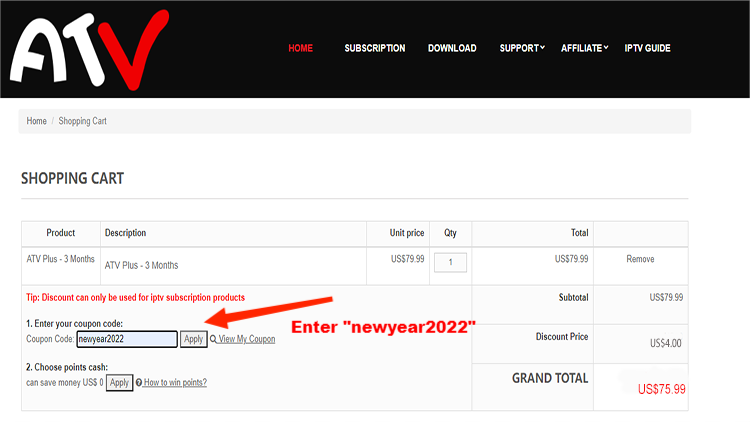This screenshot has width=750, height=422.
Task: Apply the coupon code
Action: [x=194, y=339]
